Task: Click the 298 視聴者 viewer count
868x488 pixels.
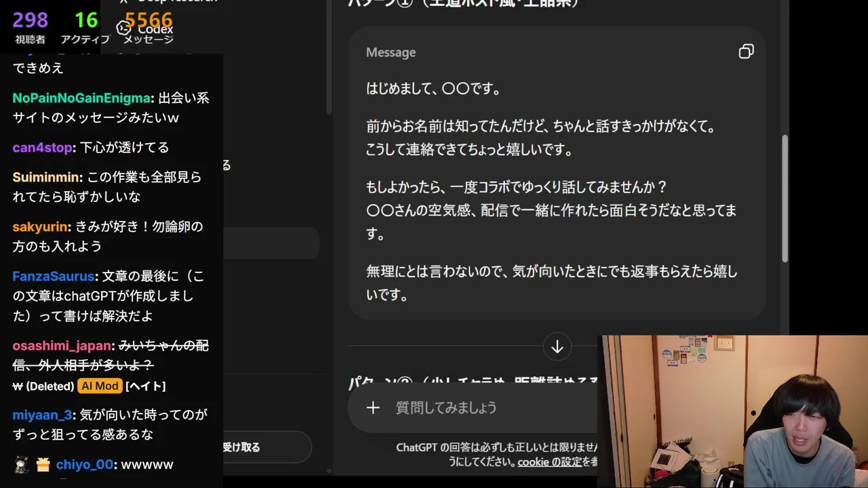Action: point(31,28)
